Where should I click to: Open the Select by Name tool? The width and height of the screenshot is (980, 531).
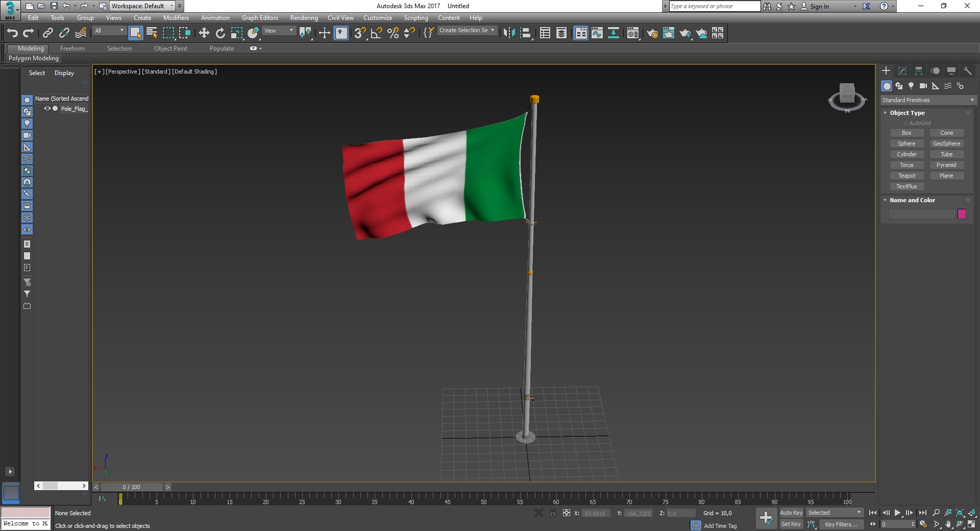[x=152, y=33]
